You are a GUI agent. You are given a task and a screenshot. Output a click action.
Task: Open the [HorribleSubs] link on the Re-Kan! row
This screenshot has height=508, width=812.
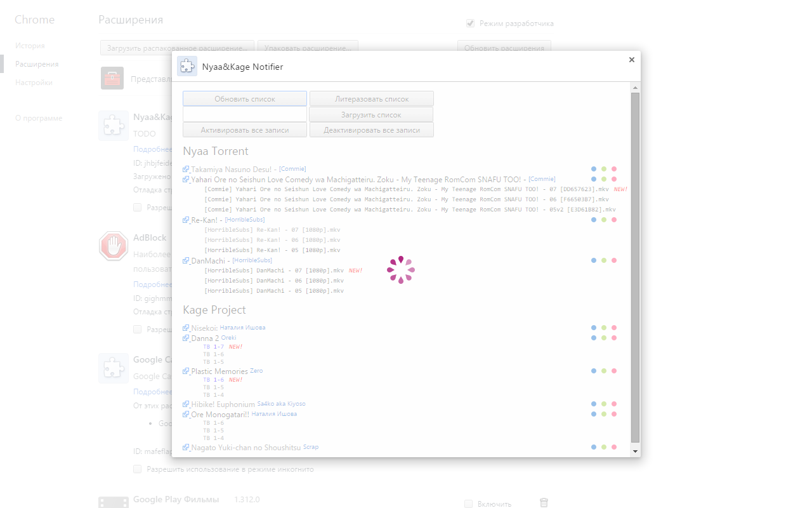pyautogui.click(x=245, y=220)
